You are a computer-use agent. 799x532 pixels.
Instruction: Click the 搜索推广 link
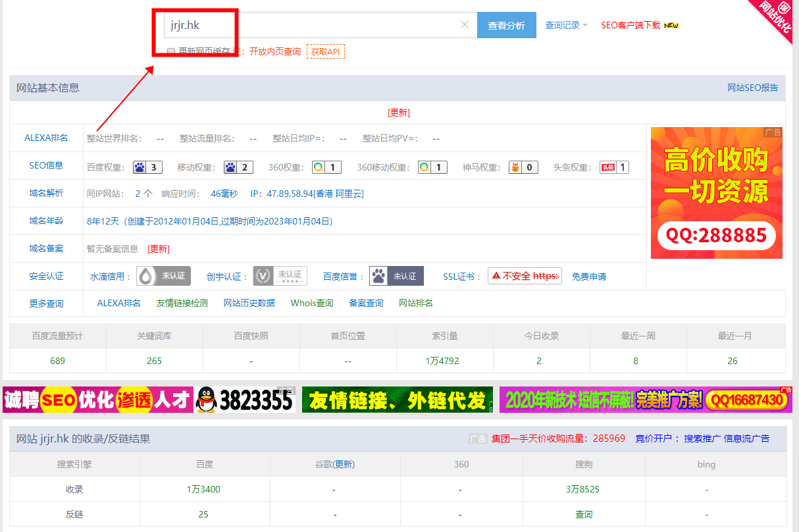[702, 438]
